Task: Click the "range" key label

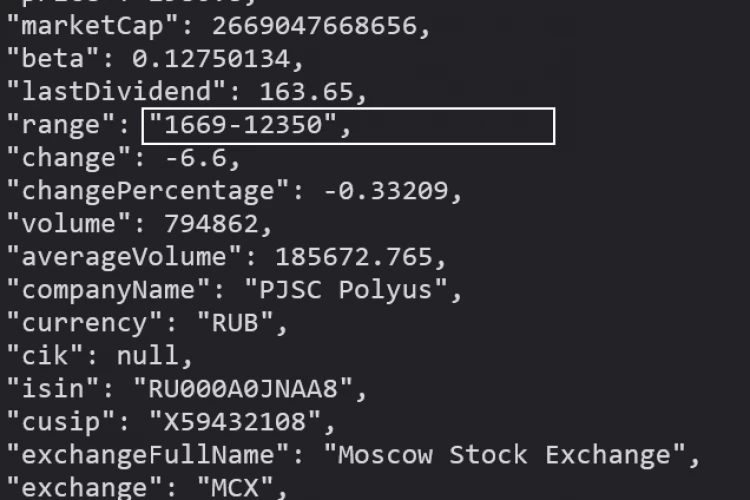Action: pos(60,125)
